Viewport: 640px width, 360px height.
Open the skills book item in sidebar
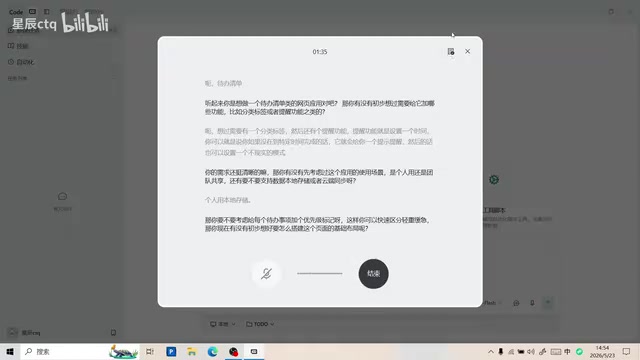(x=18, y=46)
